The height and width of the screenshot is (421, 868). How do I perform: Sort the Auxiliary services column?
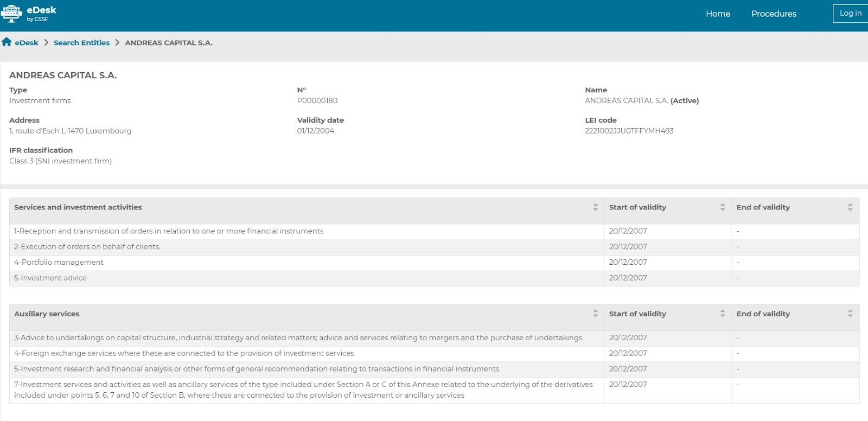(595, 314)
